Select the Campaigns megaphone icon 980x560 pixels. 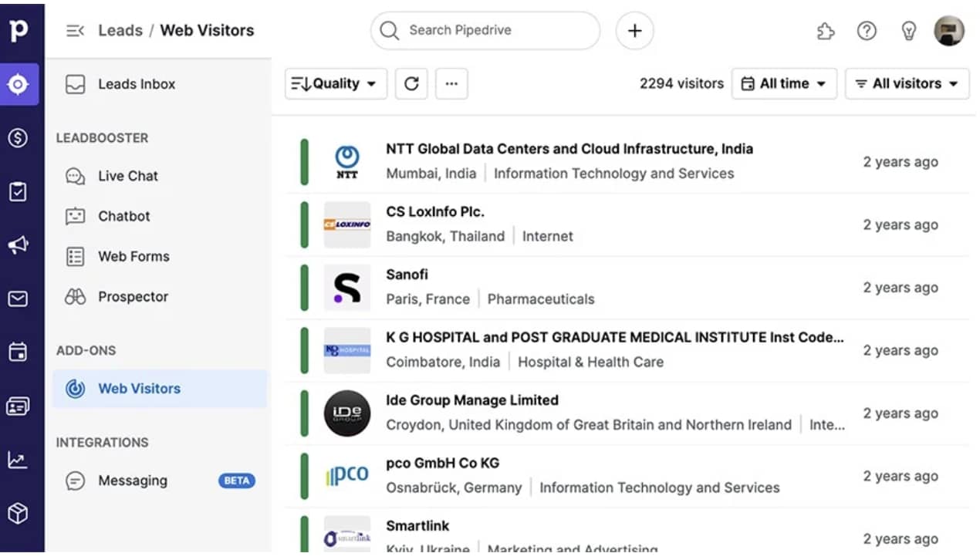[21, 245]
